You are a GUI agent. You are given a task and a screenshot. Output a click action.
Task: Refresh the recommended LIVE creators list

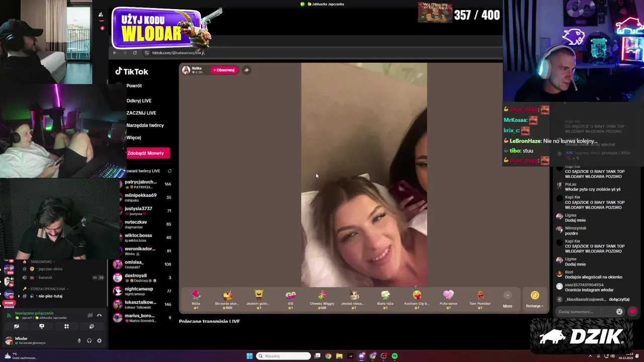click(x=170, y=171)
